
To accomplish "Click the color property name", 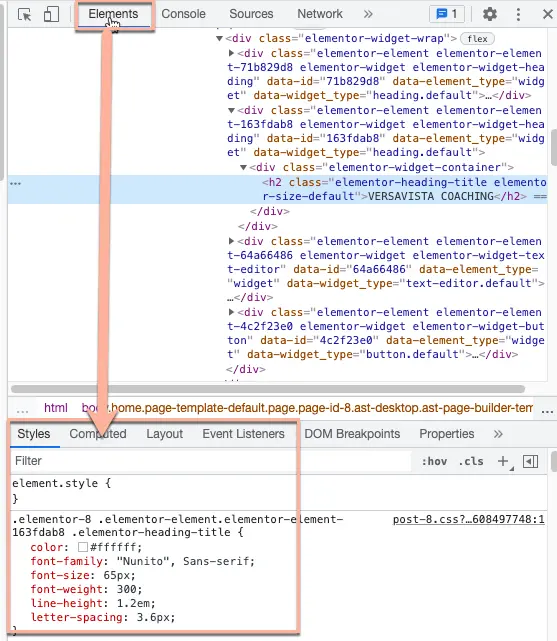I will (x=47, y=547).
